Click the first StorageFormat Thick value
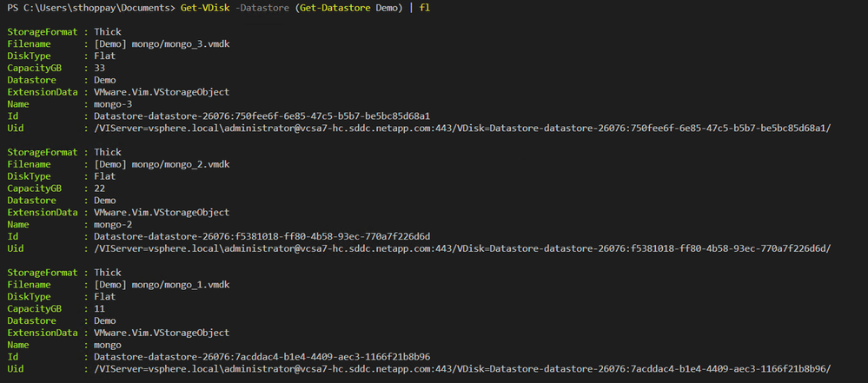The width and height of the screenshot is (868, 383). click(108, 30)
